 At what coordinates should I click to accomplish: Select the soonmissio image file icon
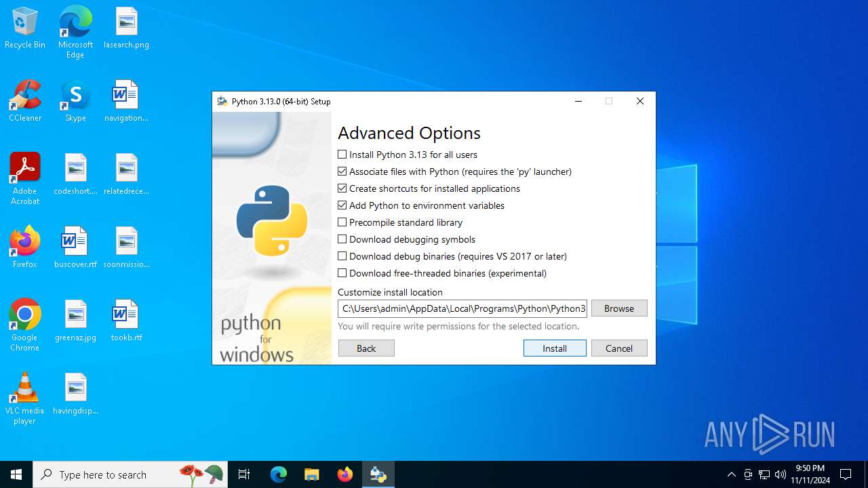click(x=126, y=248)
